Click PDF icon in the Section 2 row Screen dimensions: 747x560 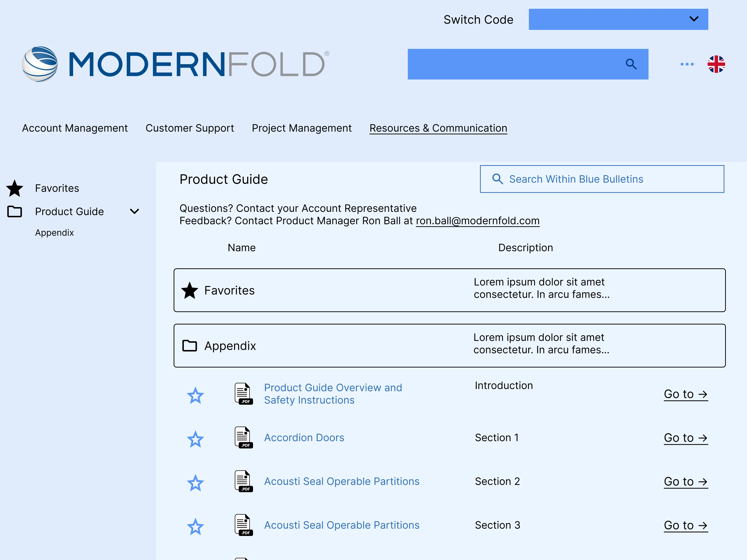pyautogui.click(x=243, y=481)
